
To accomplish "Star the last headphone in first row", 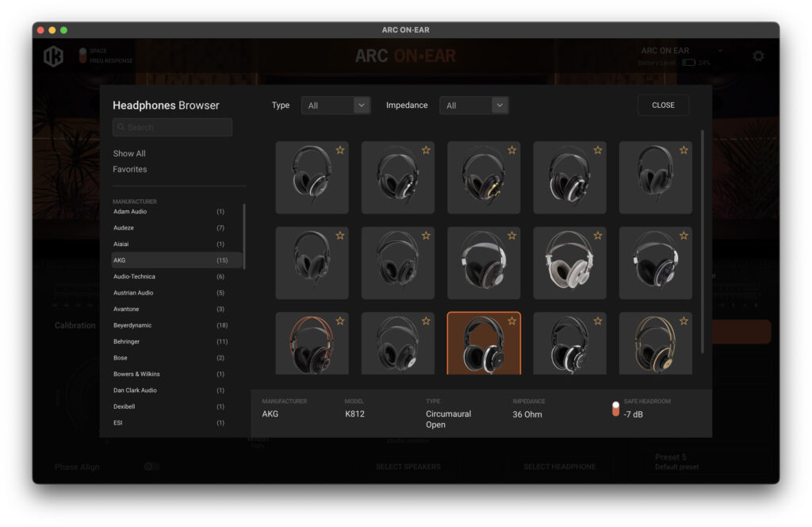I will tap(683, 150).
